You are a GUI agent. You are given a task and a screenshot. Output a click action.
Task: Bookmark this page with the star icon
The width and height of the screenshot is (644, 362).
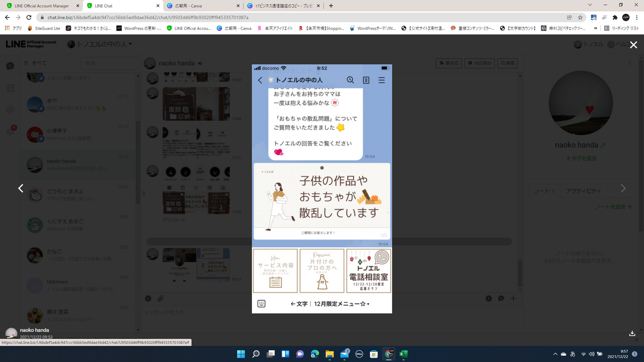pyautogui.click(x=580, y=18)
